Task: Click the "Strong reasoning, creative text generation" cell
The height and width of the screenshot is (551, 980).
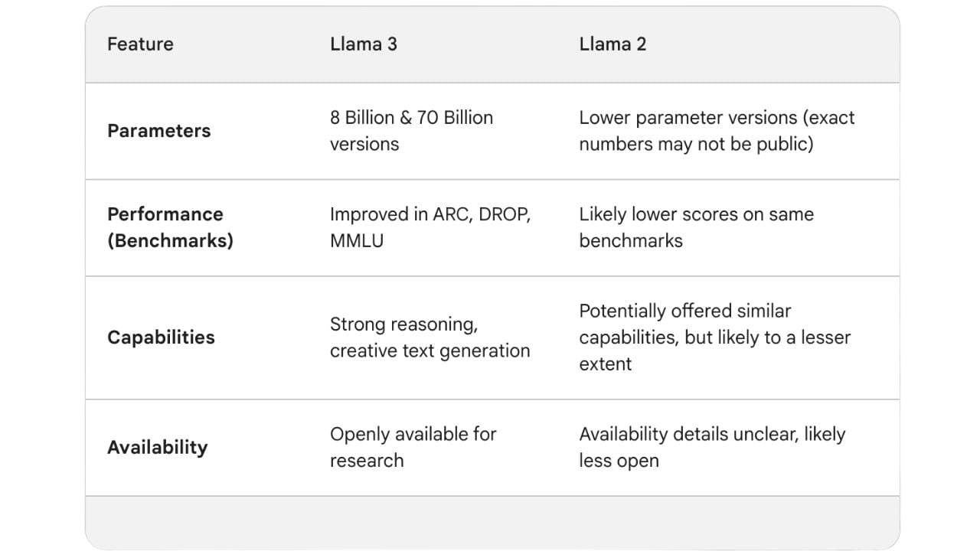Action: (430, 337)
